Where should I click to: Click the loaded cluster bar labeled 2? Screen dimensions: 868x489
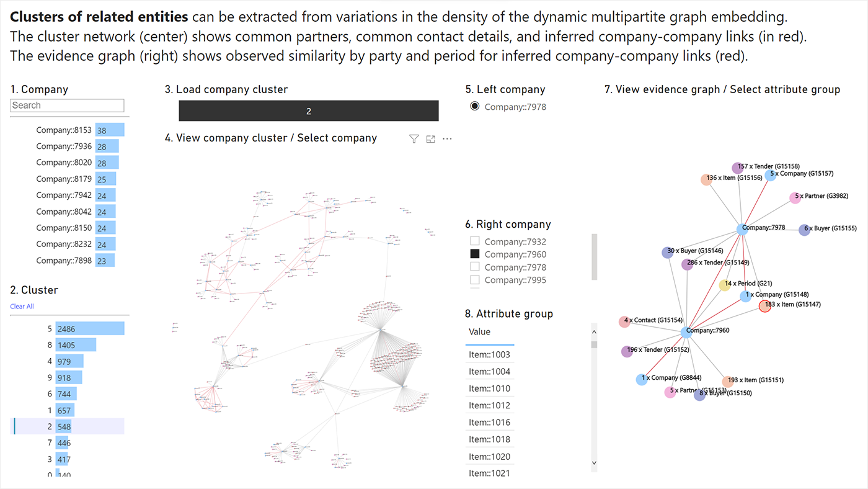(x=308, y=110)
